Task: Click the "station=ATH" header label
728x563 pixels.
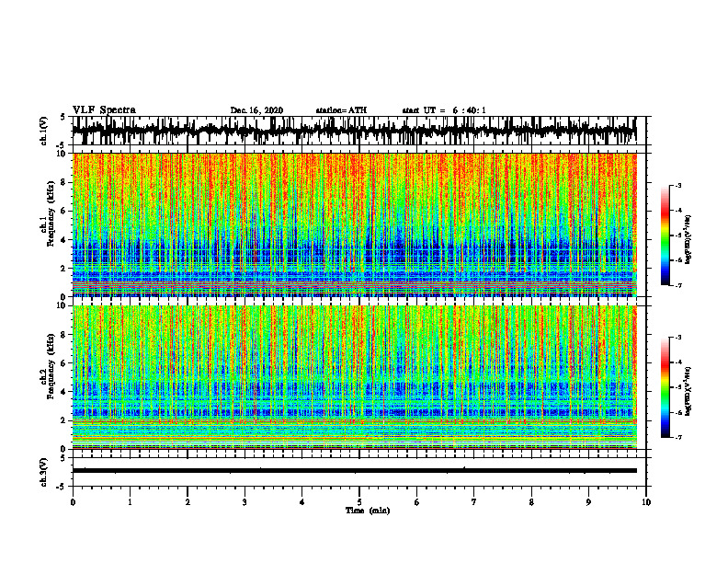Action: tap(341, 110)
